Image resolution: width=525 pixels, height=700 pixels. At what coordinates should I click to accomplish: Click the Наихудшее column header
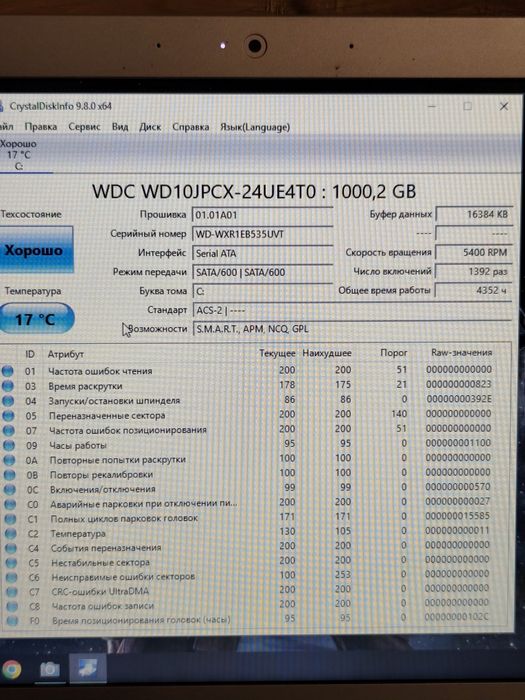coord(327,353)
